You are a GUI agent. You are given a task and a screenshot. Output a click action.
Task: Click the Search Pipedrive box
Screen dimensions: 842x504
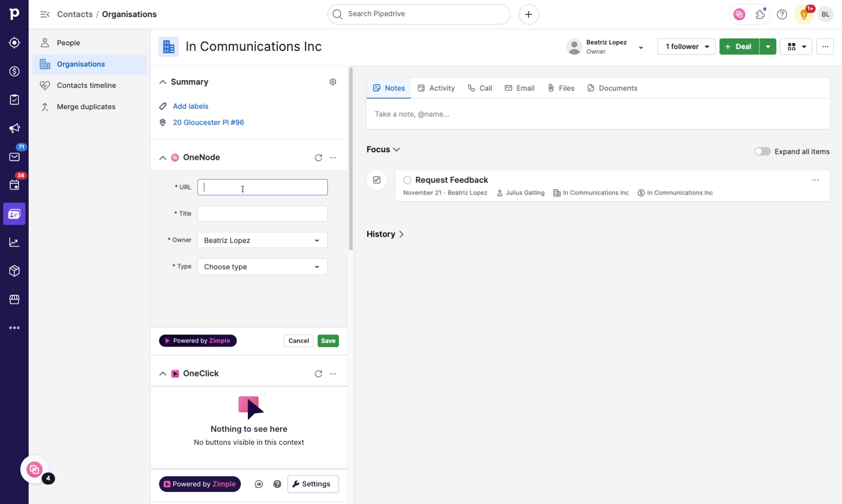pos(419,14)
